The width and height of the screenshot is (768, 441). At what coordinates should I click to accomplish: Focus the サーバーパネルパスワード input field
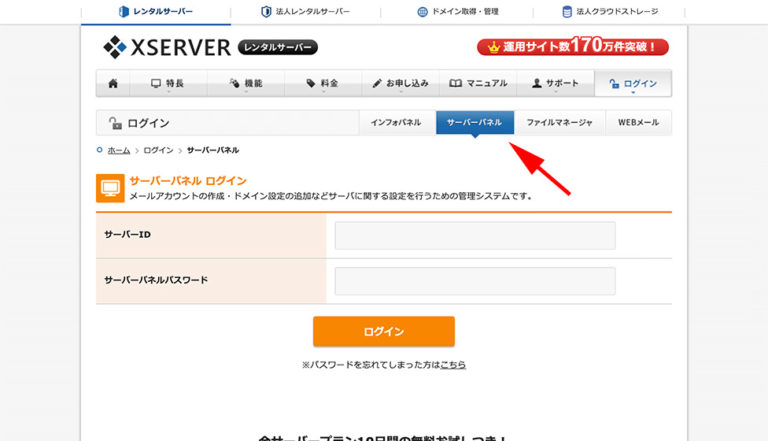pyautogui.click(x=475, y=281)
